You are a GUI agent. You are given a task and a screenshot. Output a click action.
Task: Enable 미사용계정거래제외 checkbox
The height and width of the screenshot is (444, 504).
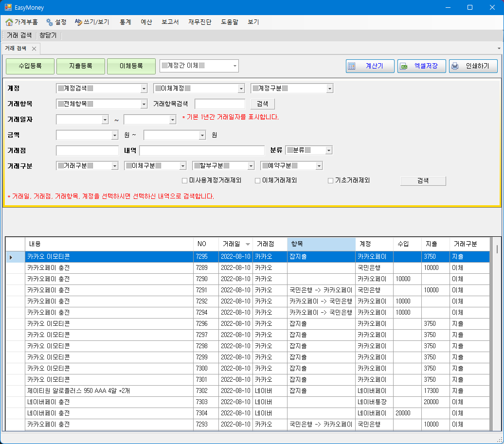184,180
